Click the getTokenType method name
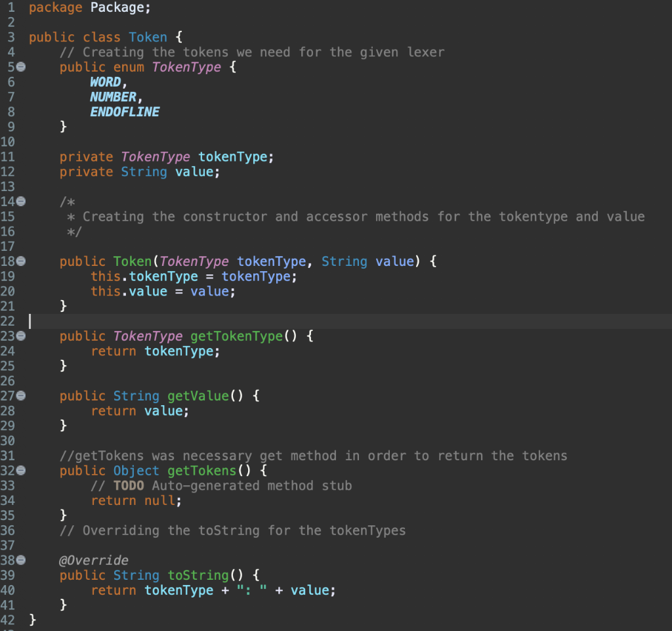This screenshot has width=672, height=631. [x=236, y=336]
